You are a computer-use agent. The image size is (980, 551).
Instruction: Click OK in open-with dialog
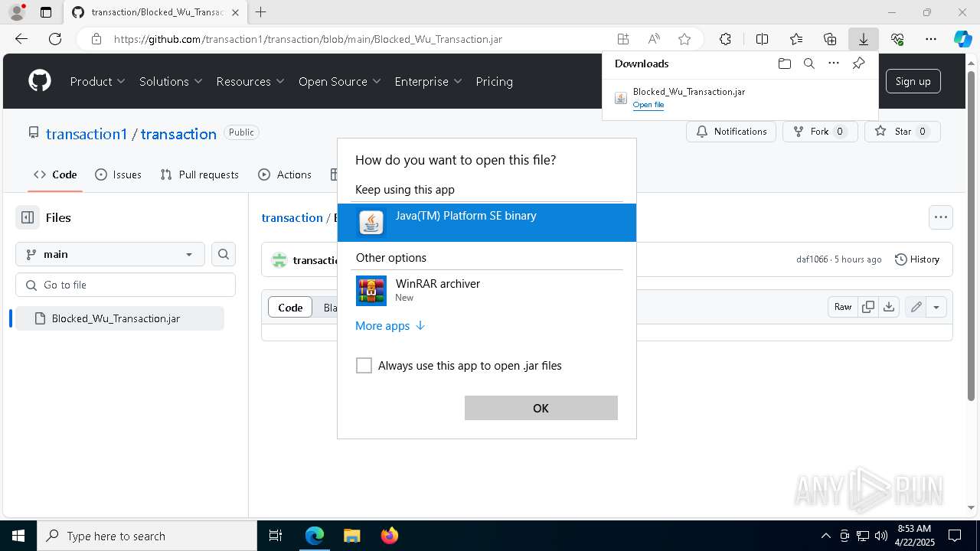click(541, 408)
